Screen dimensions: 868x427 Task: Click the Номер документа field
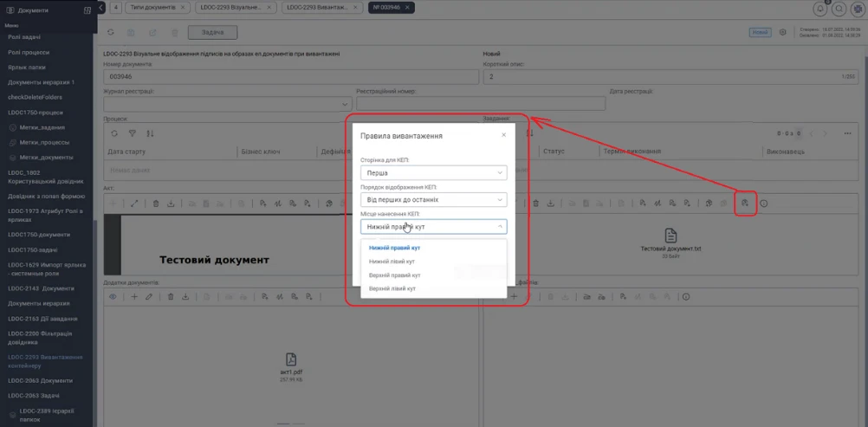click(290, 77)
